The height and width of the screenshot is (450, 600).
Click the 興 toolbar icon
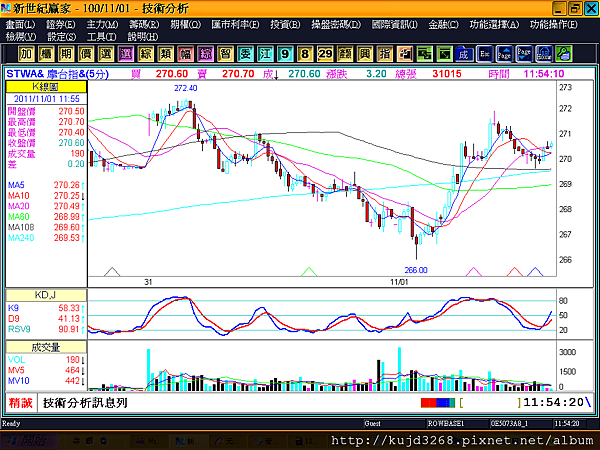point(365,54)
